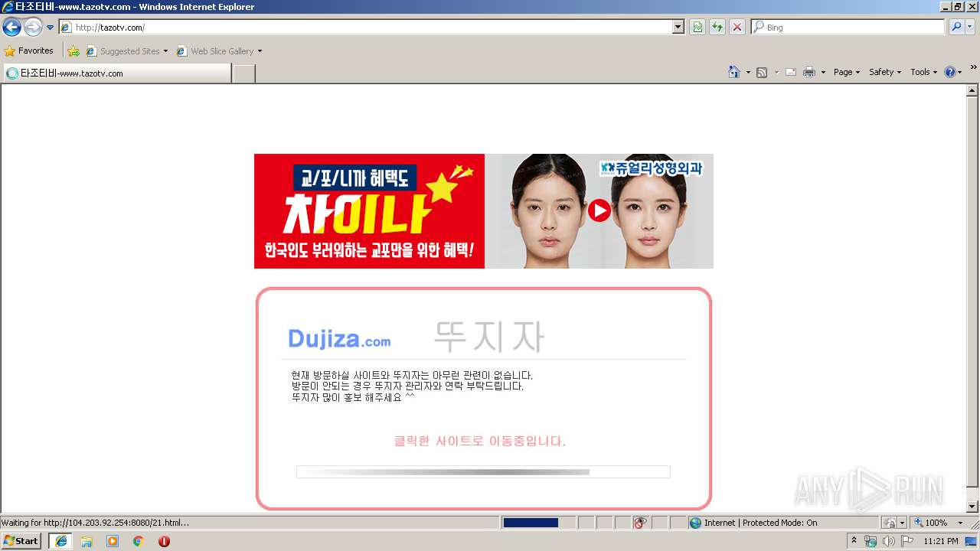Click the RSS Feeds icon

pyautogui.click(x=762, y=72)
